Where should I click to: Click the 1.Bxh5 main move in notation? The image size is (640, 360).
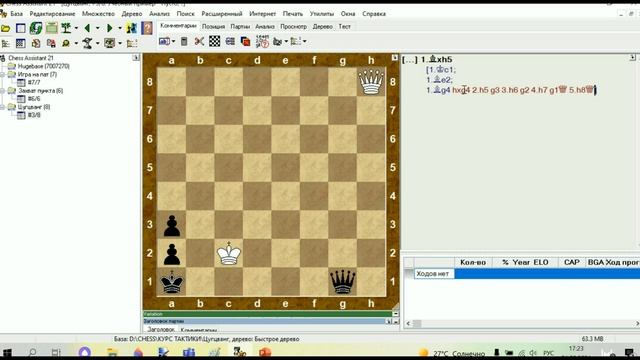click(436, 60)
